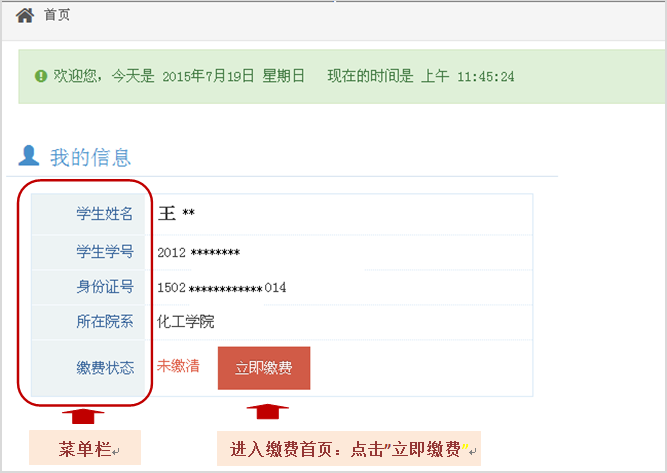
Task: Click the student name value 王 **
Action: 176,214
